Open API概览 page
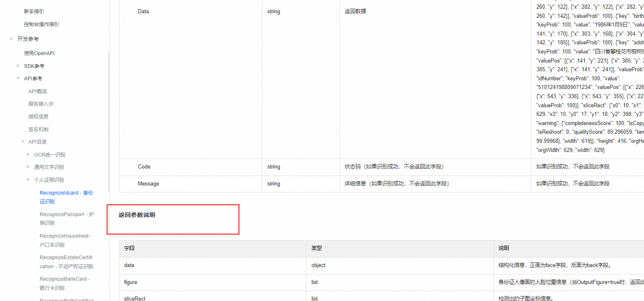Screen dimensions: 644x301 pos(38,91)
